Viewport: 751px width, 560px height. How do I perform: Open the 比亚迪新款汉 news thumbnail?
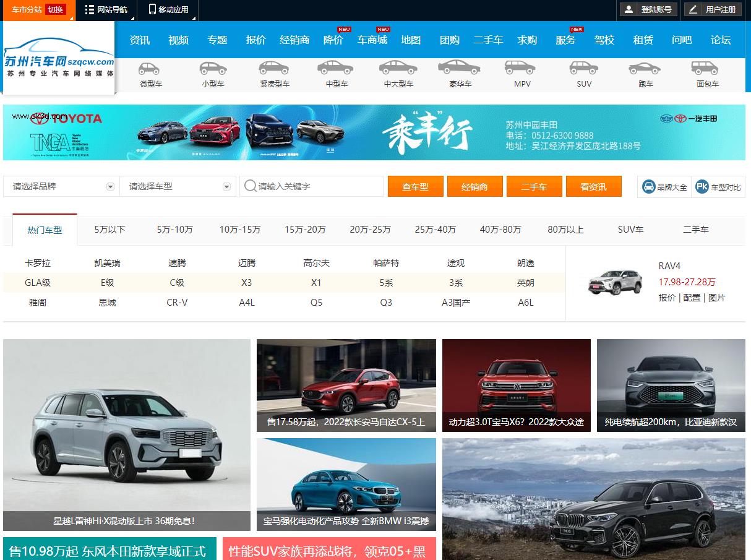pyautogui.click(x=671, y=386)
